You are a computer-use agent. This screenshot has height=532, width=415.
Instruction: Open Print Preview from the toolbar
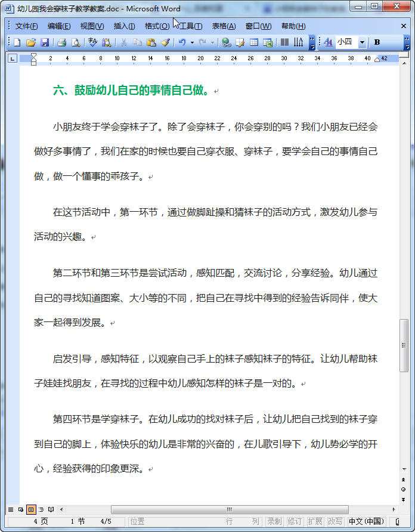tap(76, 42)
